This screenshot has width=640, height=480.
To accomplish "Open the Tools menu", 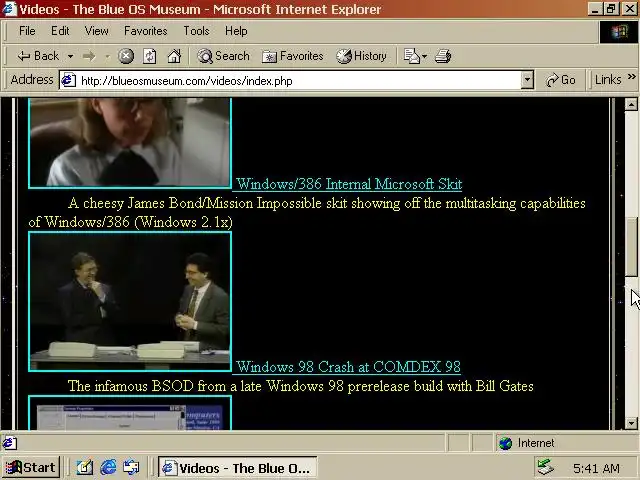I will [x=196, y=31].
